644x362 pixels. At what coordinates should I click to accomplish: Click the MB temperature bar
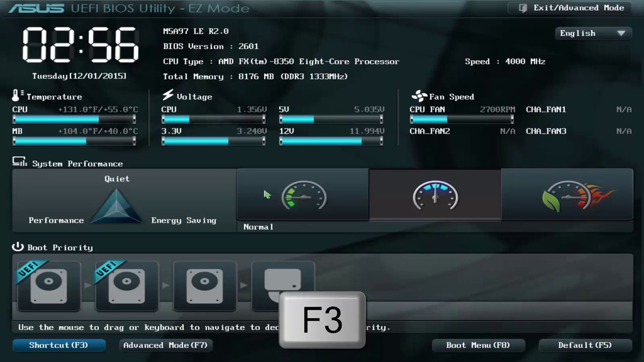(74, 141)
